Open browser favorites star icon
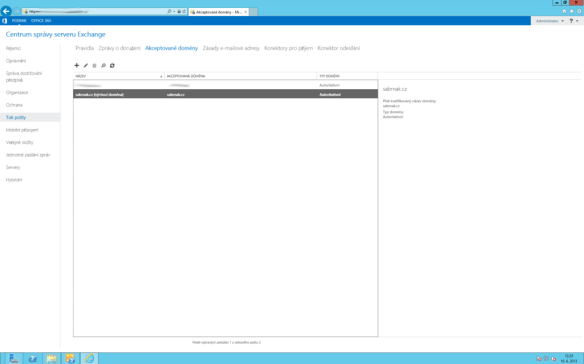The height and width of the screenshot is (364, 584). coord(572,11)
